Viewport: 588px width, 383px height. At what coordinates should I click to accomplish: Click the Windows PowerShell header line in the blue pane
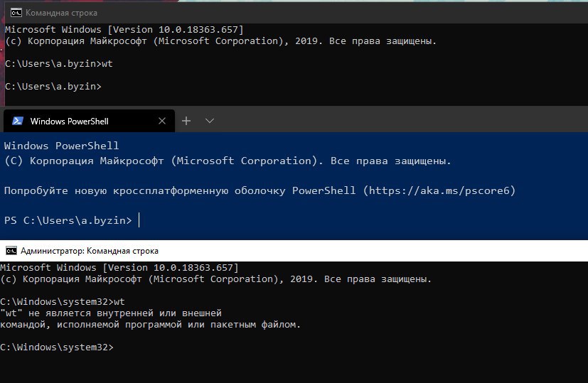[61, 146]
